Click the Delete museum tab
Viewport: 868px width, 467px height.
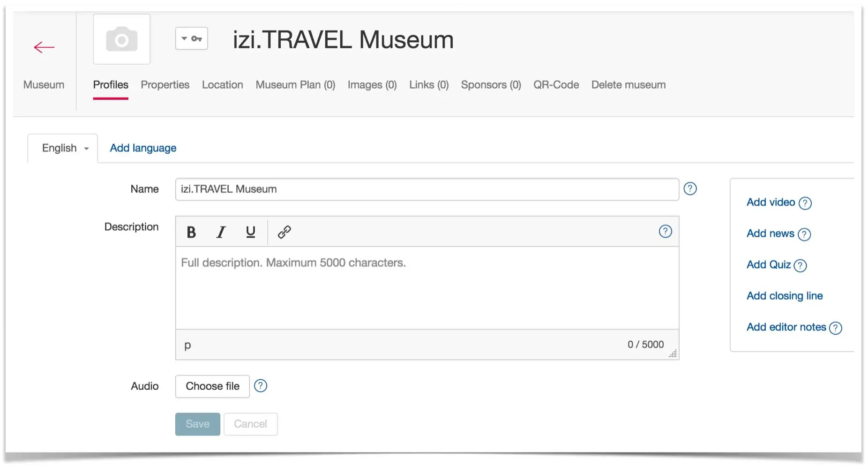pyautogui.click(x=629, y=85)
